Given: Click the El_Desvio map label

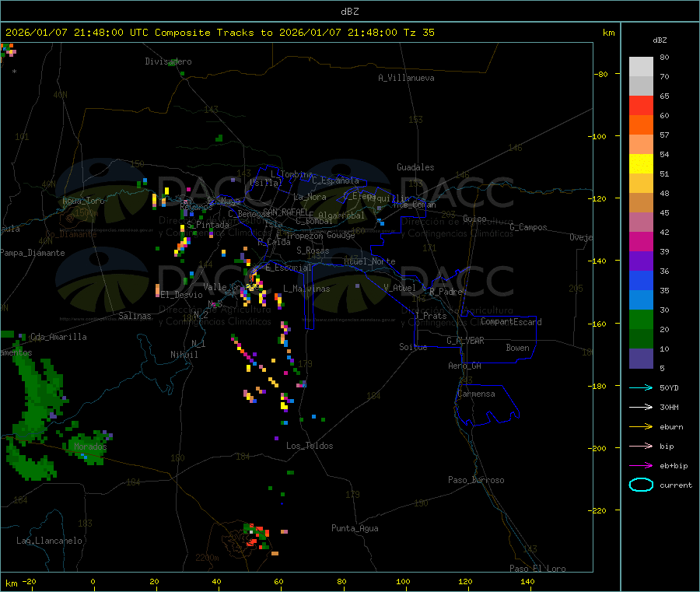Looking at the screenshot, I should click(181, 295).
